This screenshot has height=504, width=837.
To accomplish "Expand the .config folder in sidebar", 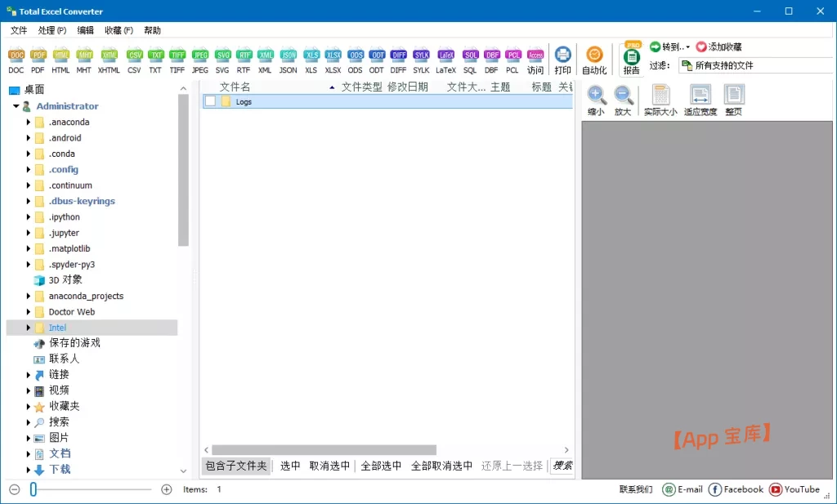I will point(26,169).
